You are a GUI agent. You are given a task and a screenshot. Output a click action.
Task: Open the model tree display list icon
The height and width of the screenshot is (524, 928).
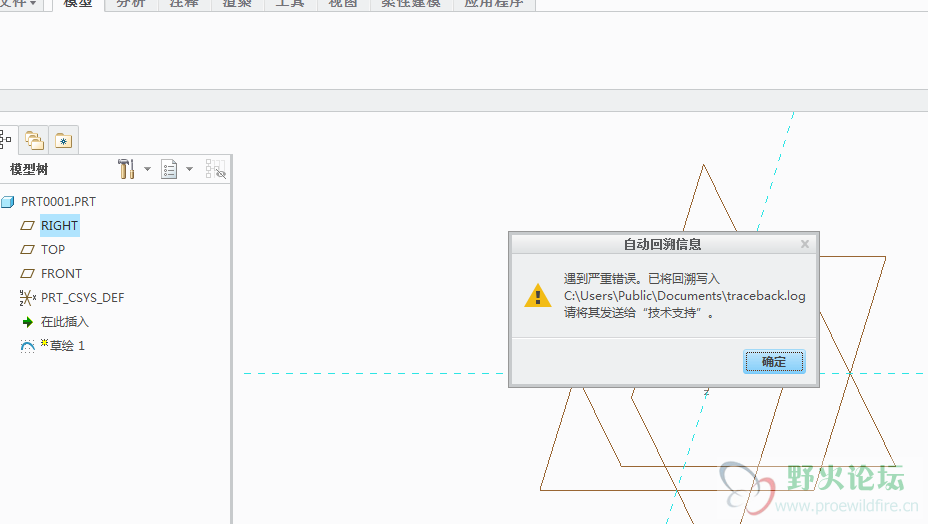169,169
